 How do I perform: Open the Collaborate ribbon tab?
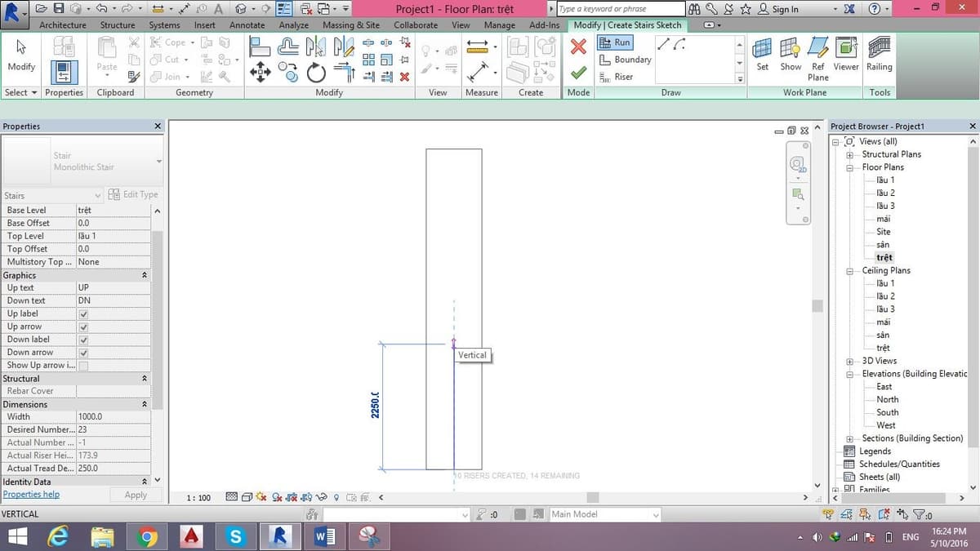pyautogui.click(x=416, y=25)
